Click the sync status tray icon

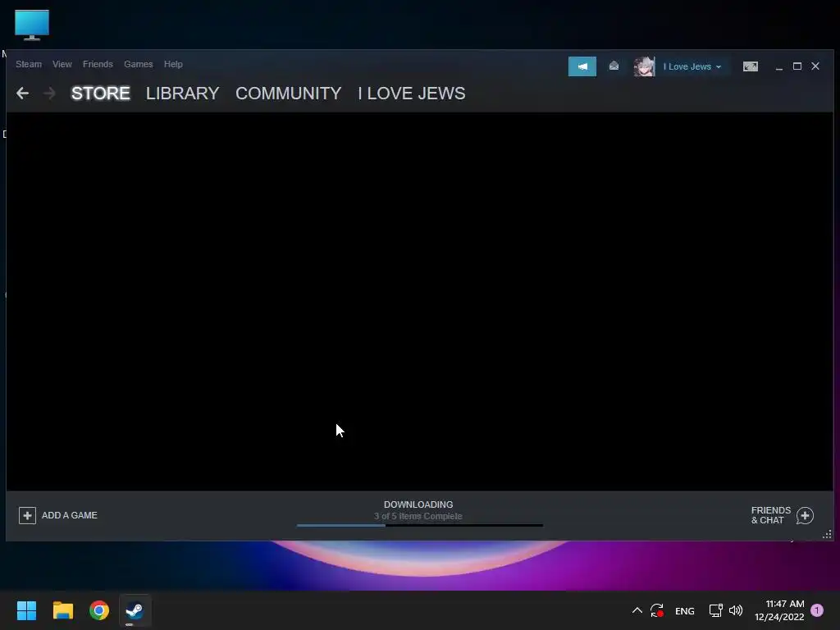point(657,610)
